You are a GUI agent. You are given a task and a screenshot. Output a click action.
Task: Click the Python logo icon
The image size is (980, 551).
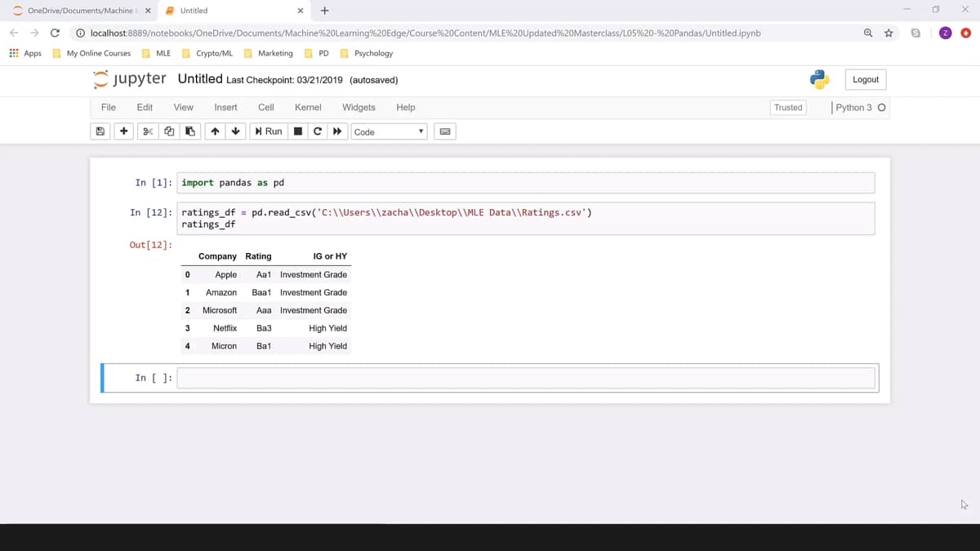point(819,79)
